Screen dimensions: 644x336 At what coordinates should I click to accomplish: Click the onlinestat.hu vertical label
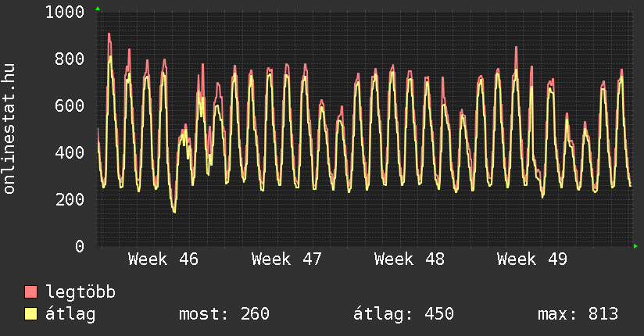pos(10,129)
